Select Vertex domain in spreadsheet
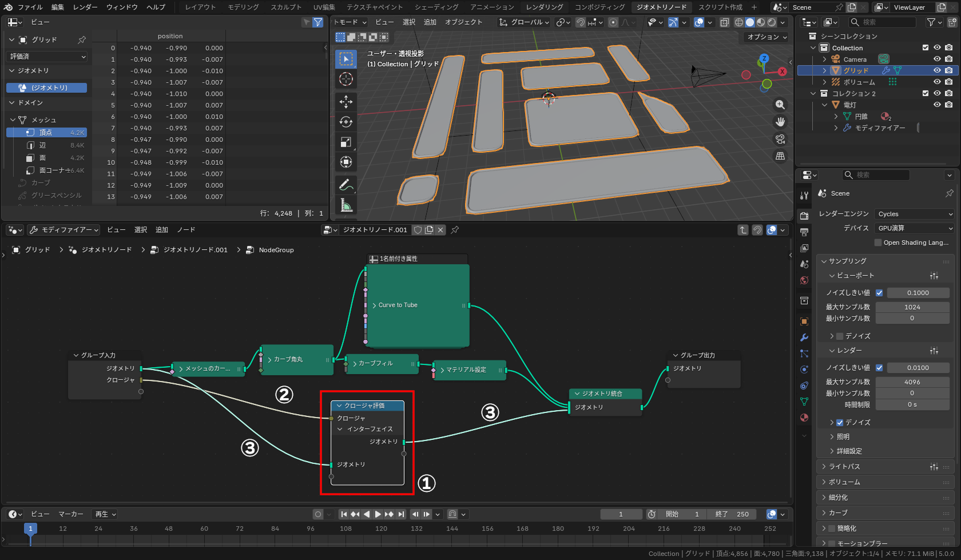 pos(46,132)
